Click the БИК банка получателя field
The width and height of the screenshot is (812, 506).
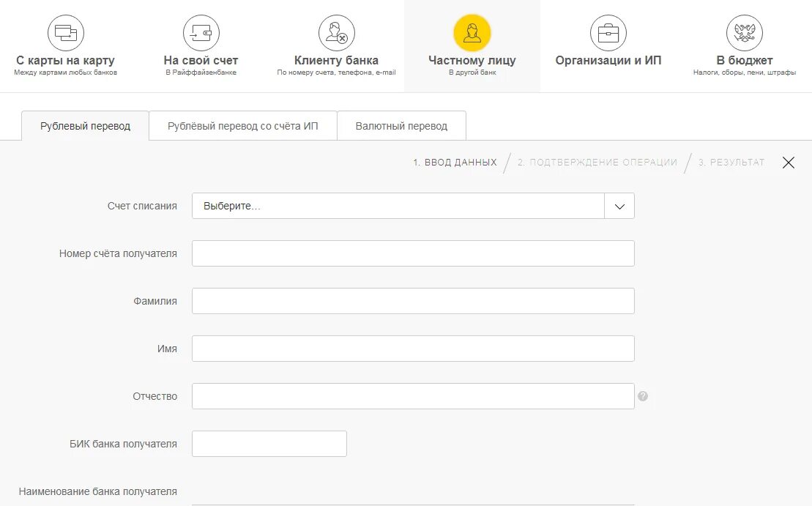coord(269,444)
